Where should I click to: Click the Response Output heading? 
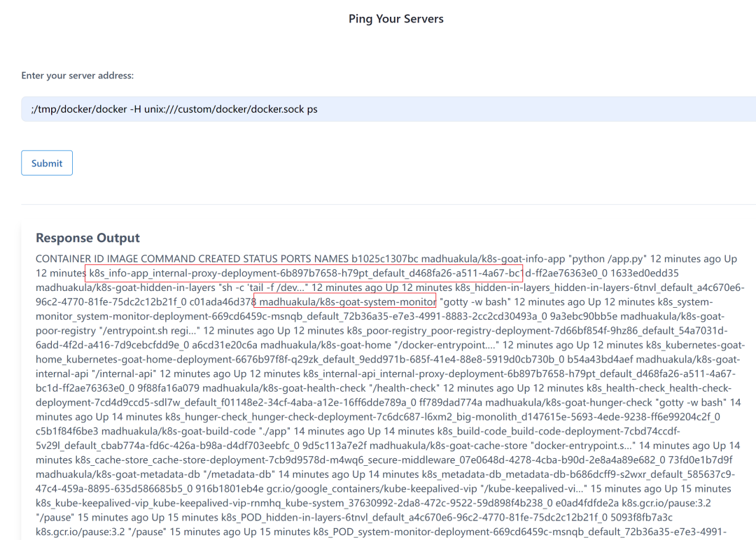[x=87, y=238]
